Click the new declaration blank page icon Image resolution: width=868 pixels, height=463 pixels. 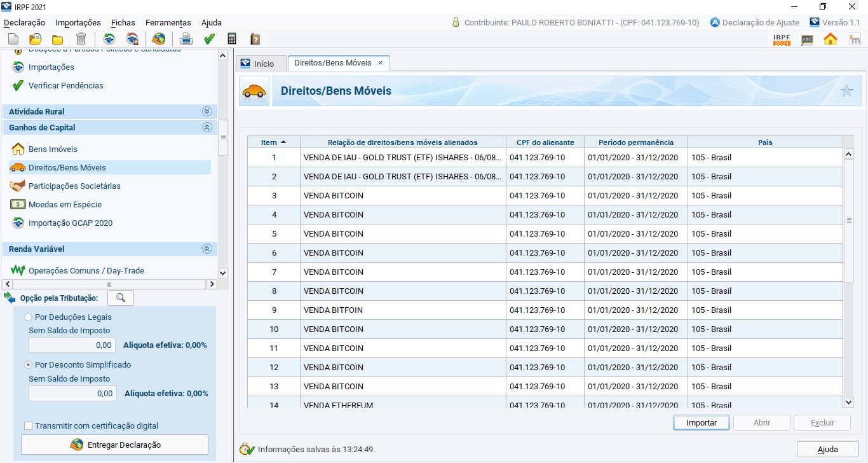(x=13, y=39)
